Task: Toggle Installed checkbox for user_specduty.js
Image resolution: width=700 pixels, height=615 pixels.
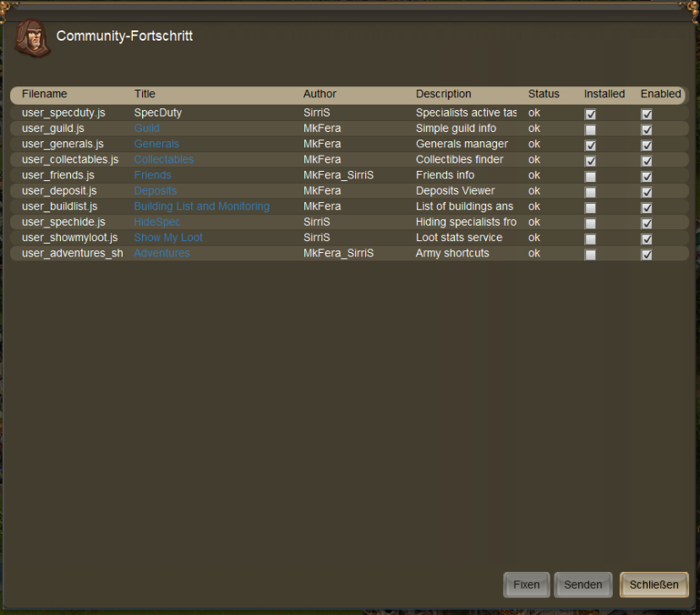Action: (590, 114)
